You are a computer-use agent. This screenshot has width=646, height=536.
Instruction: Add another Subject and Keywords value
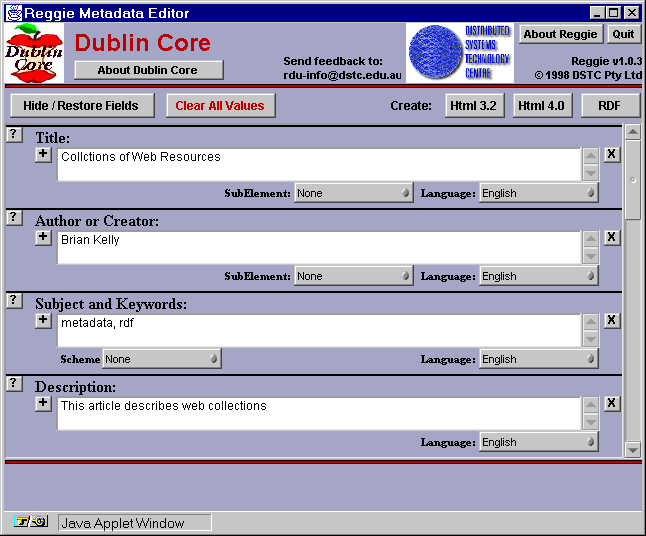click(x=43, y=321)
